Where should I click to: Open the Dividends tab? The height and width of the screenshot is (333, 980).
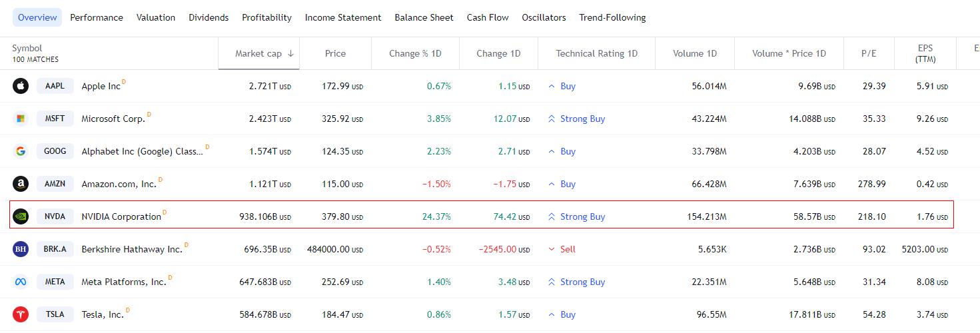click(x=209, y=17)
